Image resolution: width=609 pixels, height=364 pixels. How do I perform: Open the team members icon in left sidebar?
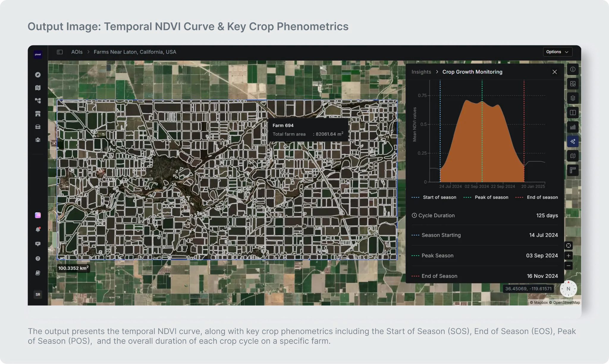click(38, 140)
